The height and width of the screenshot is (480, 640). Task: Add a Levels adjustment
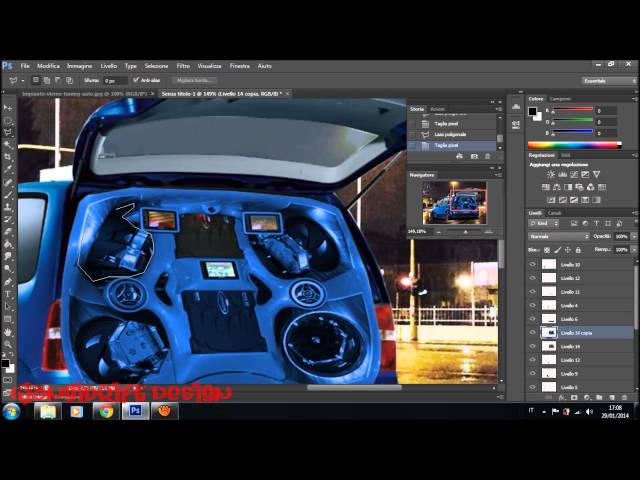pos(562,175)
